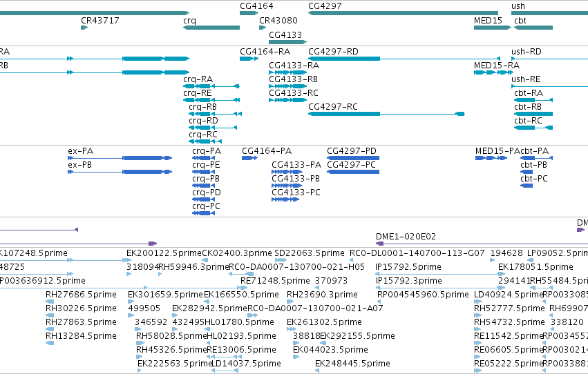Select protein CG4133-PB
The height and width of the screenshot is (374, 588).
[x=296, y=179]
